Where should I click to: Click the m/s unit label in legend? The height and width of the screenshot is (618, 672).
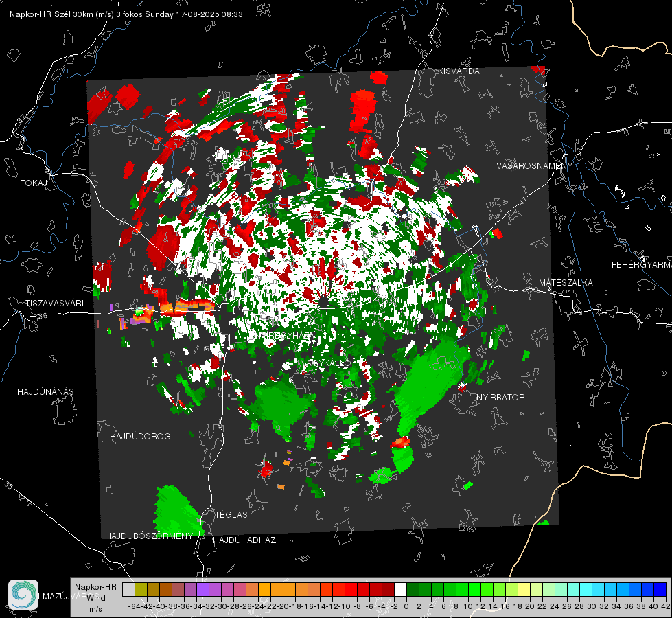(95, 608)
